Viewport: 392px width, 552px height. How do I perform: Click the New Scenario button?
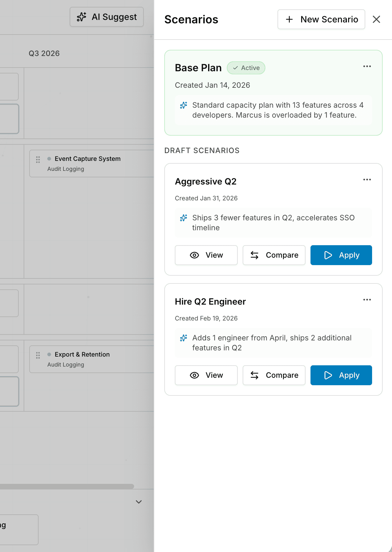[321, 19]
